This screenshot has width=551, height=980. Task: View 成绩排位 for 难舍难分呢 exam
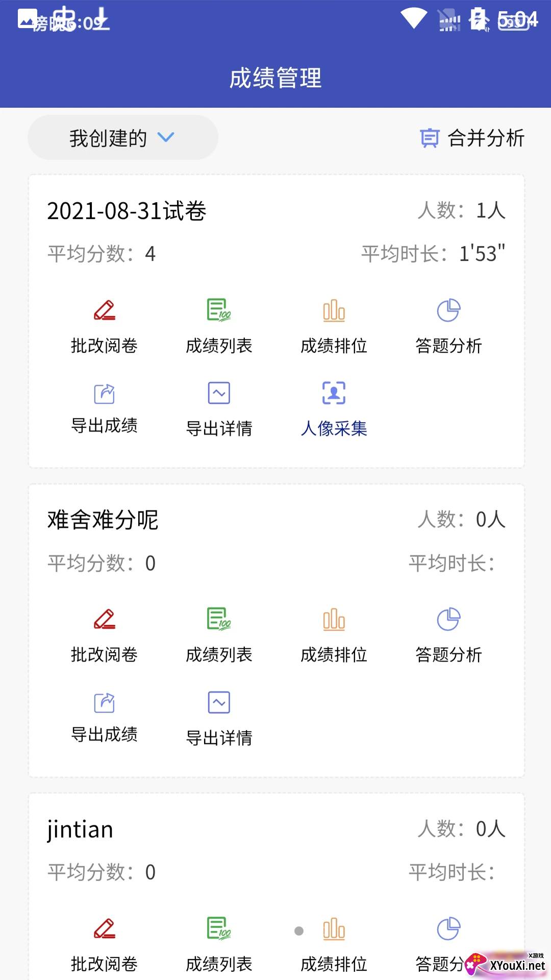(x=334, y=634)
